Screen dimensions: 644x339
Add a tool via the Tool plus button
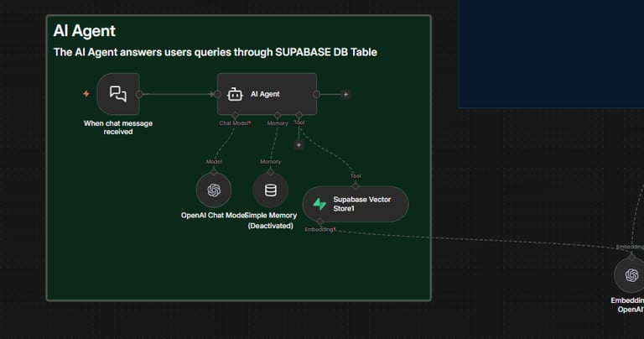pyautogui.click(x=299, y=145)
